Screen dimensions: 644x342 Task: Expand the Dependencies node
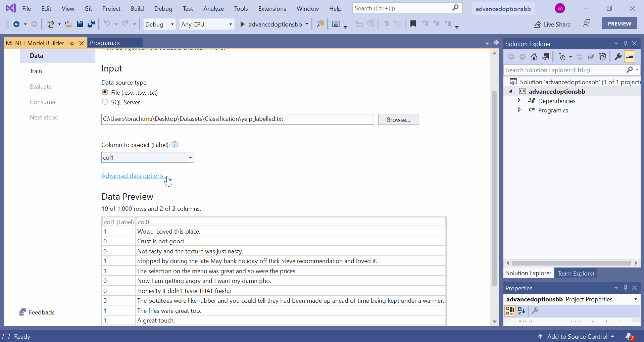519,100
